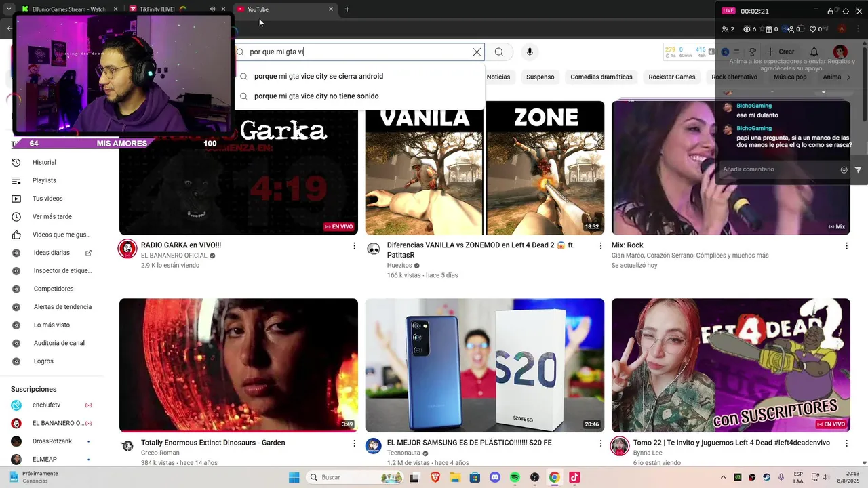The image size is (868, 488).
Task: Select the Rockstar Games chip
Action: (x=672, y=77)
